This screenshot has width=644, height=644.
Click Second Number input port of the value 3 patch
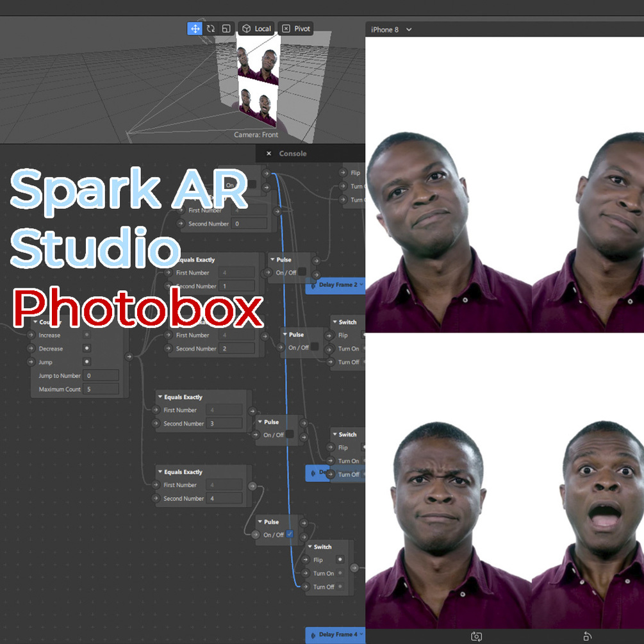(x=156, y=424)
